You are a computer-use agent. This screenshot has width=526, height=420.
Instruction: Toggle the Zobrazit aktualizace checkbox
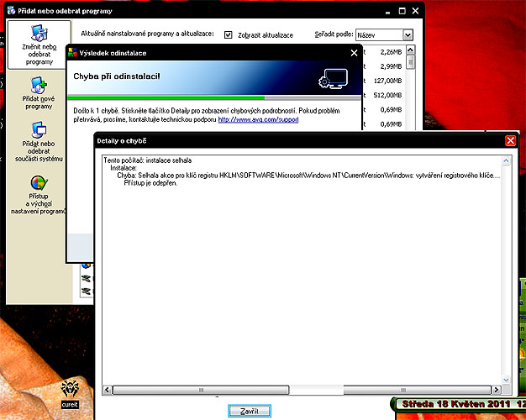coord(228,34)
